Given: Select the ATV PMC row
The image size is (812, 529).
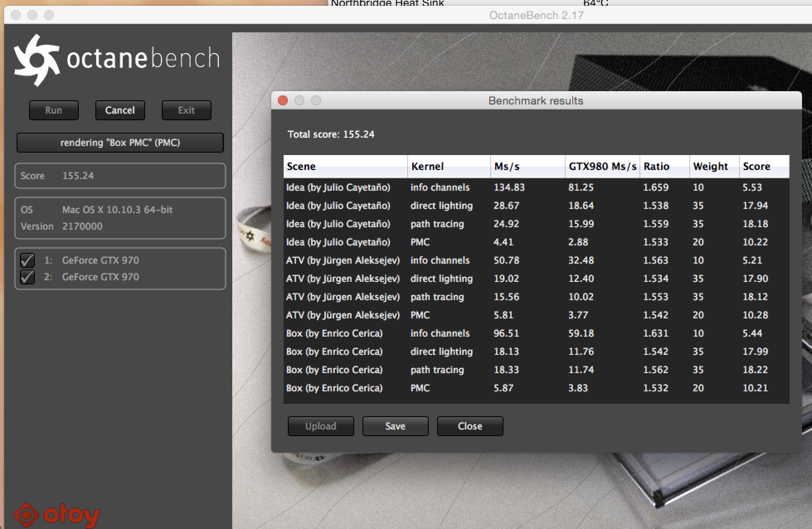Looking at the screenshot, I should tap(536, 315).
